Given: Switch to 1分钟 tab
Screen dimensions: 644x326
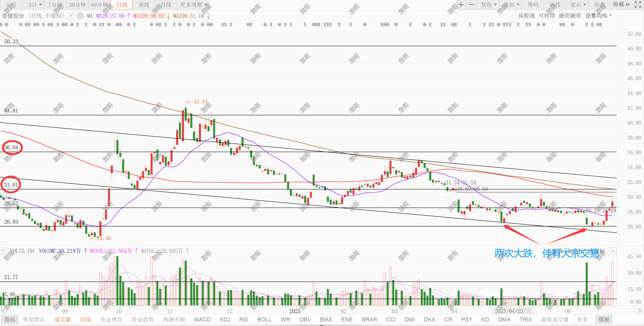Looking at the screenshot, I should click(55, 5).
